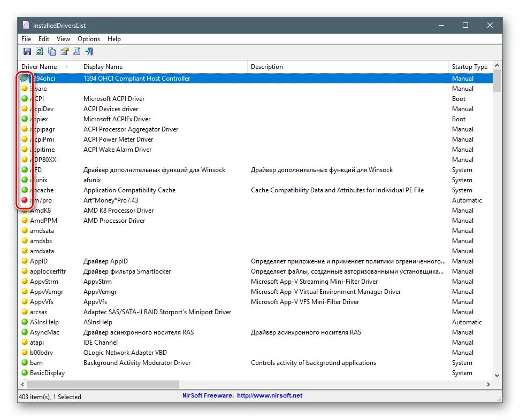Image resolution: width=520 pixels, height=420 pixels.
Task: Click the green status icon beside BasicDisplay
Action: [25, 372]
